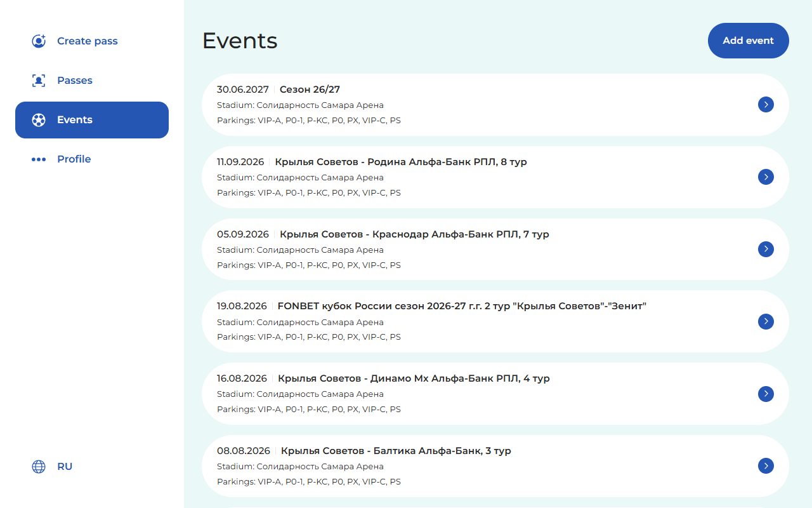Select the Events menu item
The width and height of the screenshot is (812, 508).
(x=92, y=120)
